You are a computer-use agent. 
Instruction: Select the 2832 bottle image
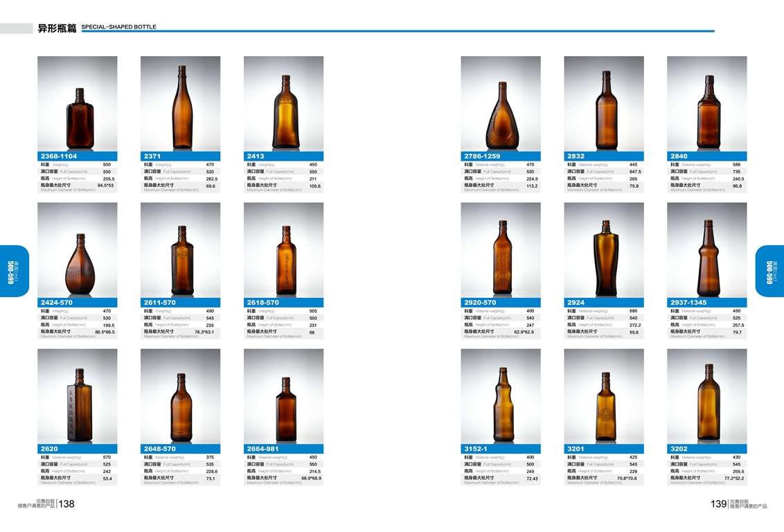tap(604, 103)
